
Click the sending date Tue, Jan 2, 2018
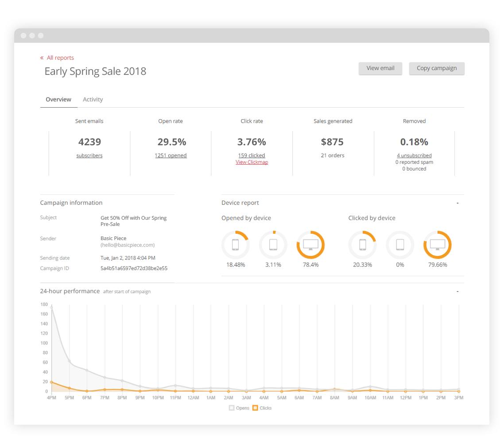pyautogui.click(x=128, y=258)
